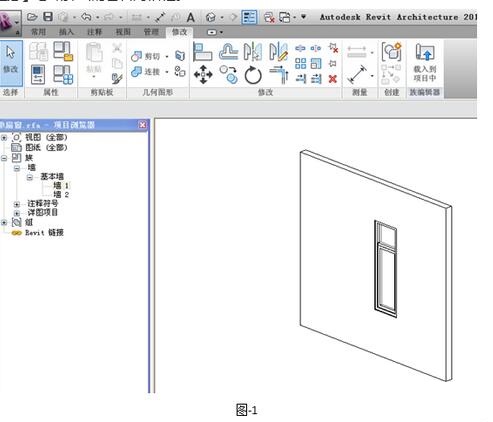Open the 插入 ribbon tab
This screenshot has height=422, width=493.
[x=66, y=32]
